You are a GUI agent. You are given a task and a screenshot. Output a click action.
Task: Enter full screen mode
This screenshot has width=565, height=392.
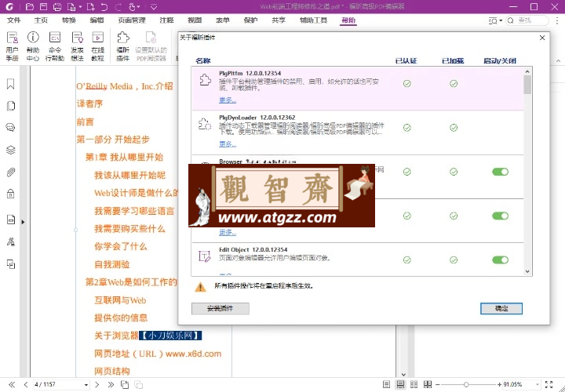(549, 384)
